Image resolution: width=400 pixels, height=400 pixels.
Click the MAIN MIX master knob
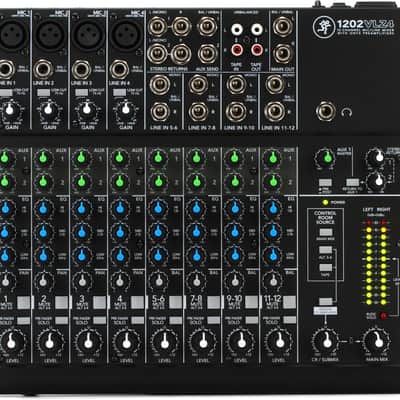click(377, 341)
